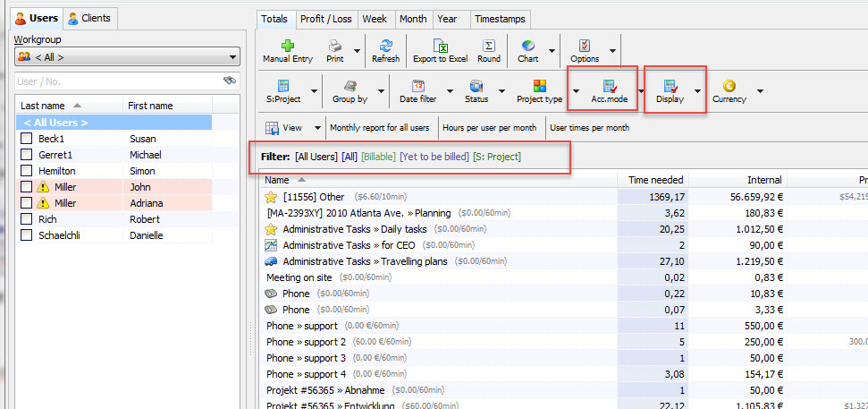The height and width of the screenshot is (409, 868).
Task: Expand the Print dropdown arrow
Action: click(x=358, y=51)
